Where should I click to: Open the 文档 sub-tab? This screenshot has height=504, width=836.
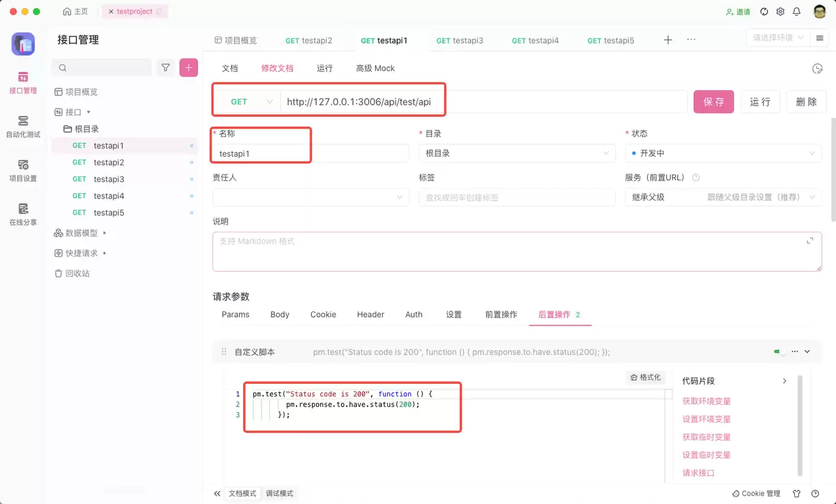point(230,69)
